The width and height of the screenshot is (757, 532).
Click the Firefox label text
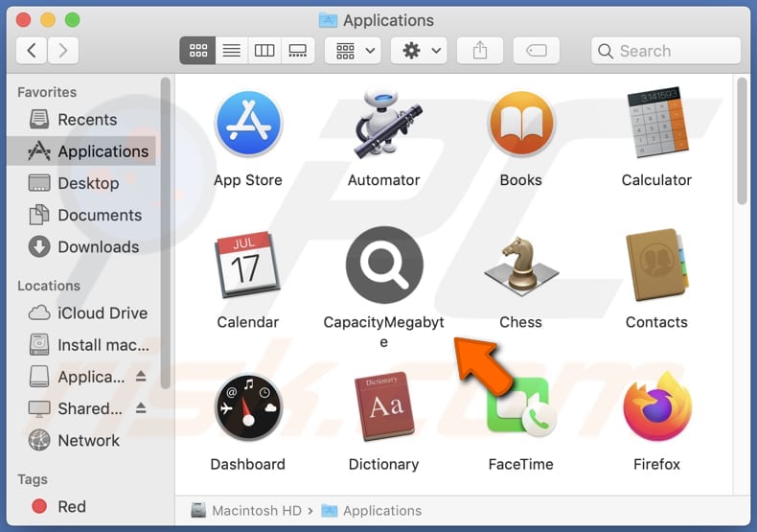656,464
